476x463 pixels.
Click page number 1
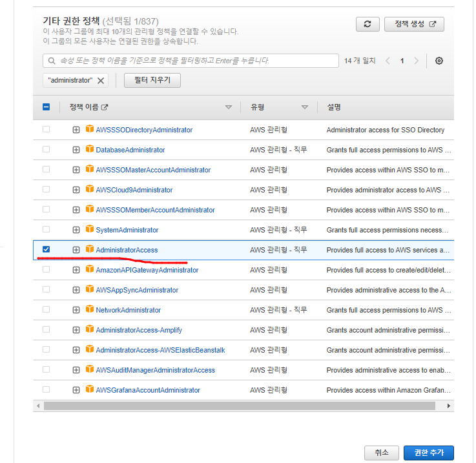click(402, 61)
